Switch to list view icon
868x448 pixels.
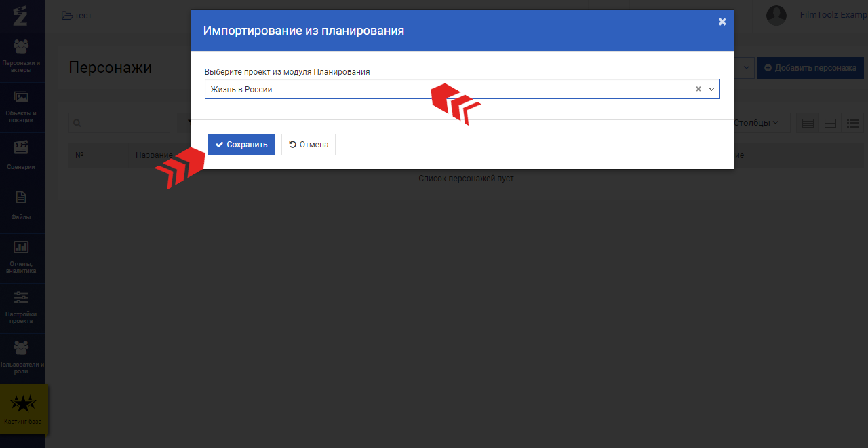pos(852,123)
